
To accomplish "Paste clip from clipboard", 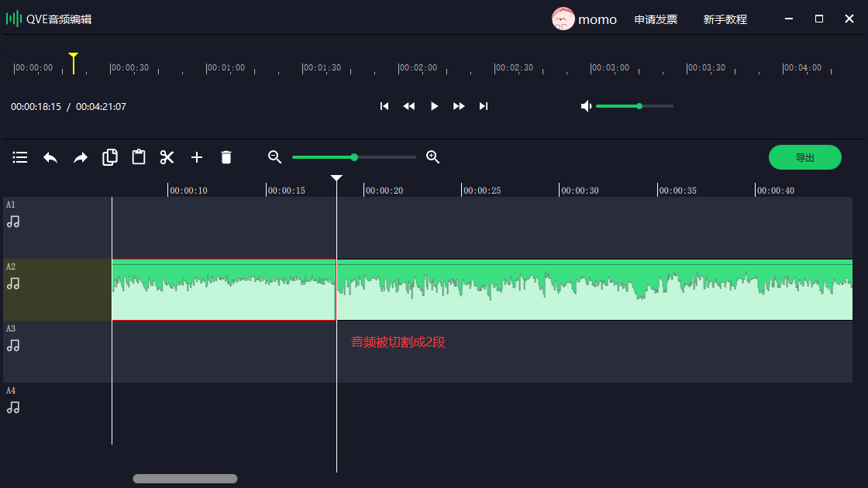I will 139,157.
